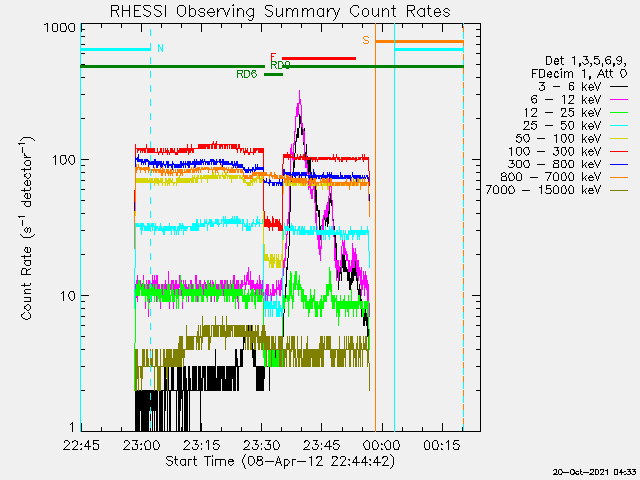Viewport: 640px width, 480px height.
Task: Select the '25 - 50 keV' legend entry
Action: [562, 125]
